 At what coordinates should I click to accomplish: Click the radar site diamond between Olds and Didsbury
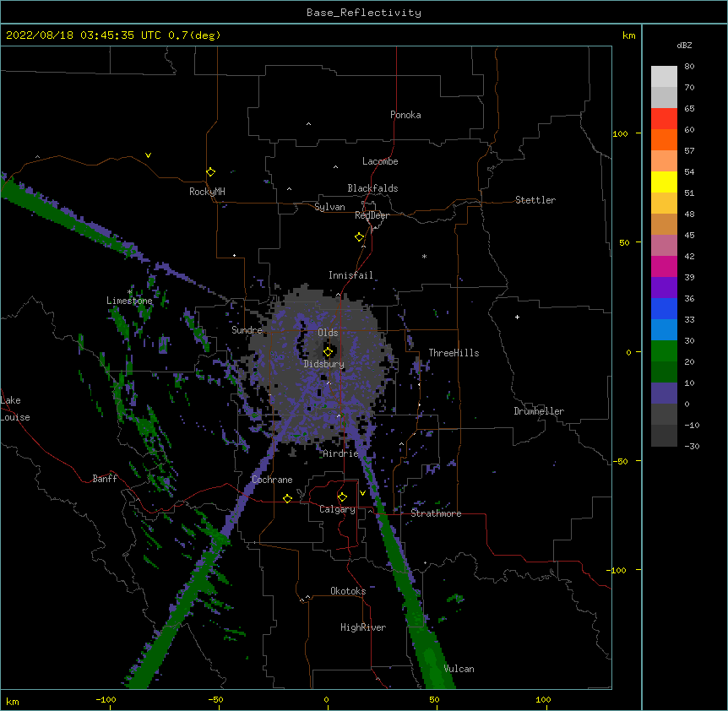[x=329, y=351]
